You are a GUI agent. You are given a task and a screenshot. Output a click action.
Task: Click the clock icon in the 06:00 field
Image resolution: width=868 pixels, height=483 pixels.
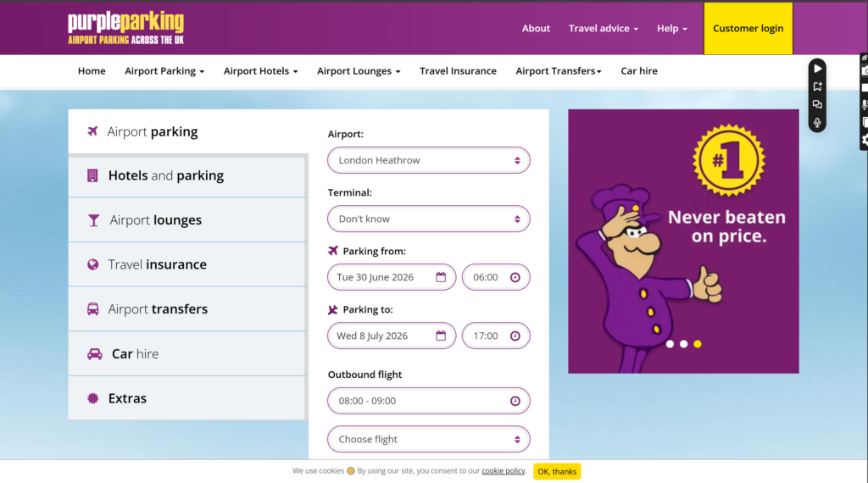515,277
